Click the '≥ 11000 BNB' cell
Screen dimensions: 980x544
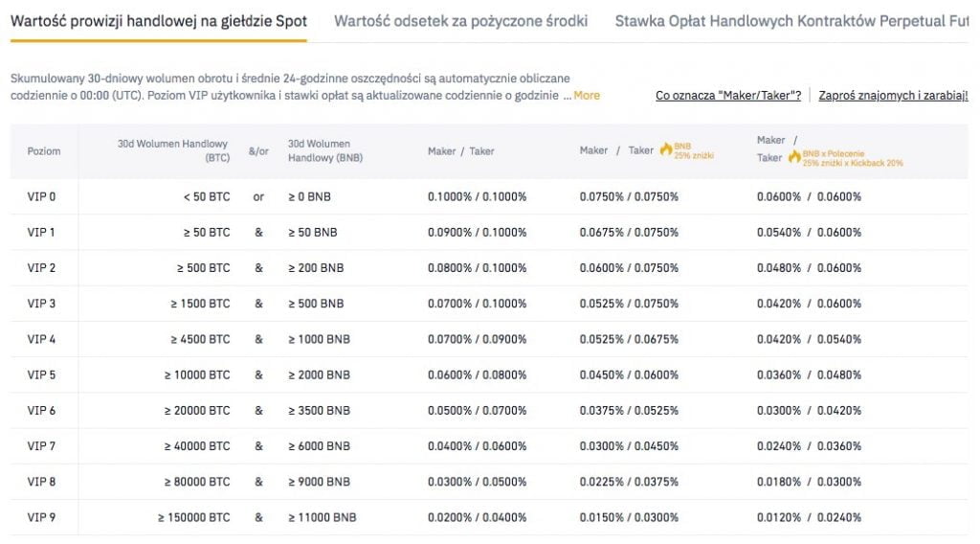(x=322, y=517)
